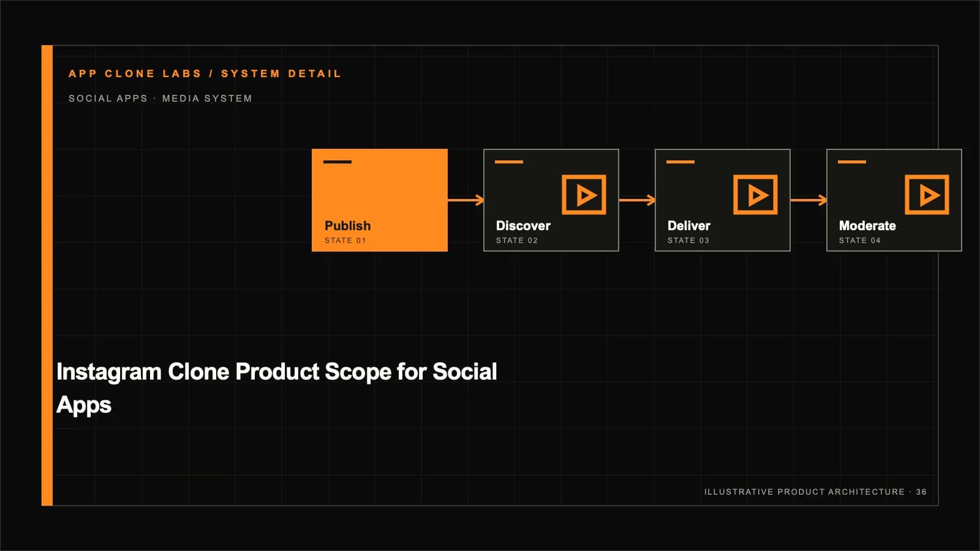Click the SOCIAL APPS · MEDIA SYSTEM subtitle
Screen dimensions: 980x551
[x=160, y=99]
